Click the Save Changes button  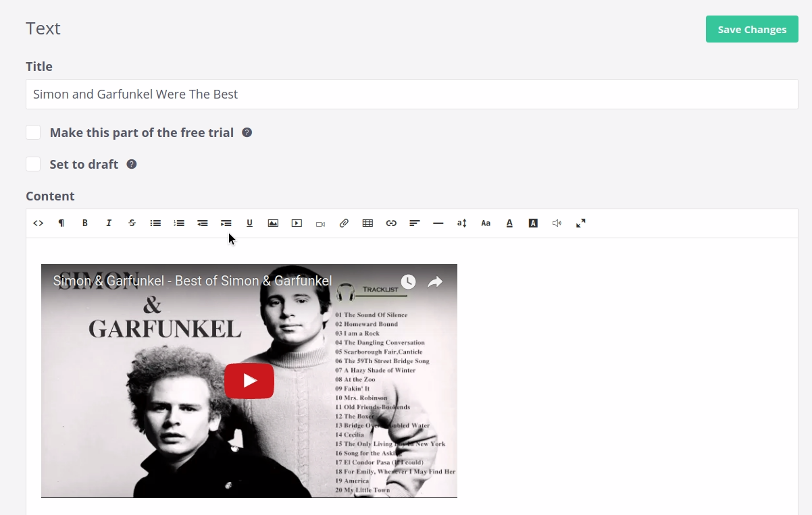pos(752,30)
